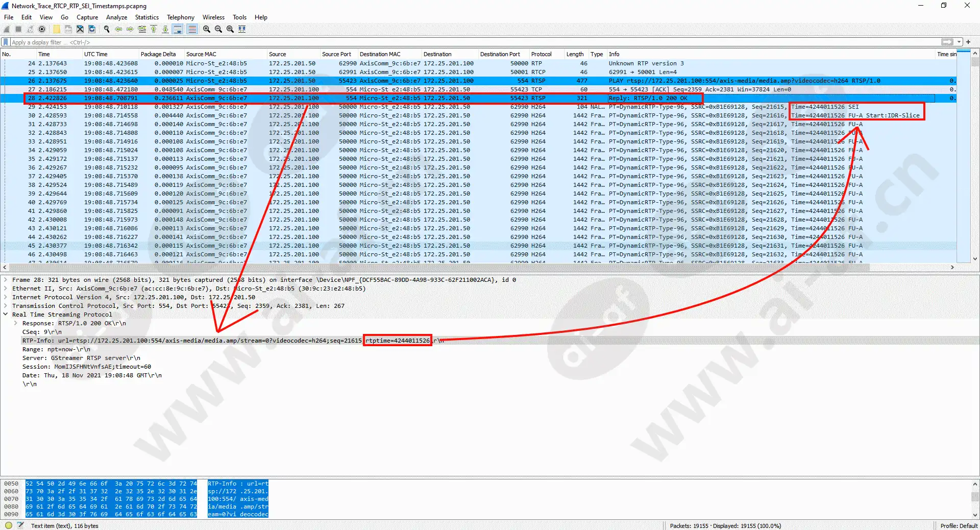Click packet list vertical scrollbar down arrow

coord(975,259)
